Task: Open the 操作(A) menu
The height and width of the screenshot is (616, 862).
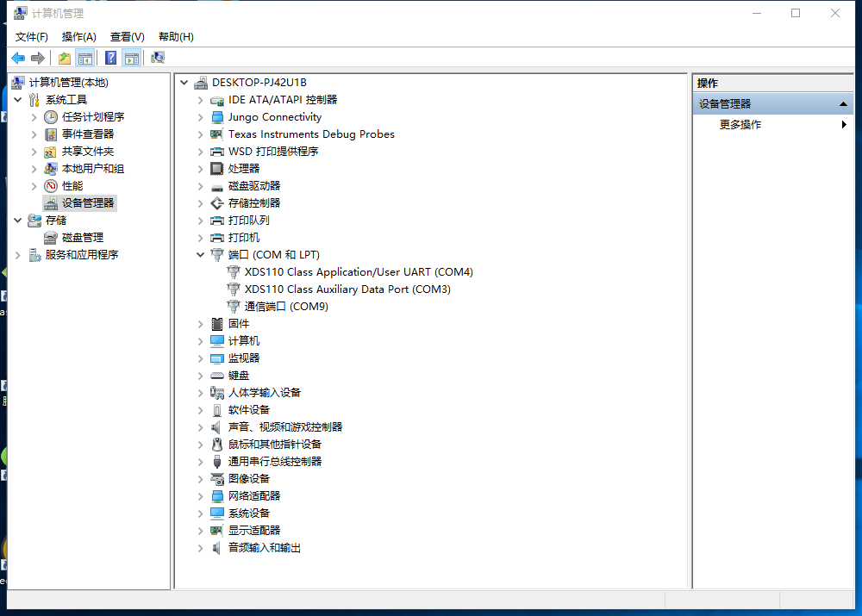Action: 79,37
